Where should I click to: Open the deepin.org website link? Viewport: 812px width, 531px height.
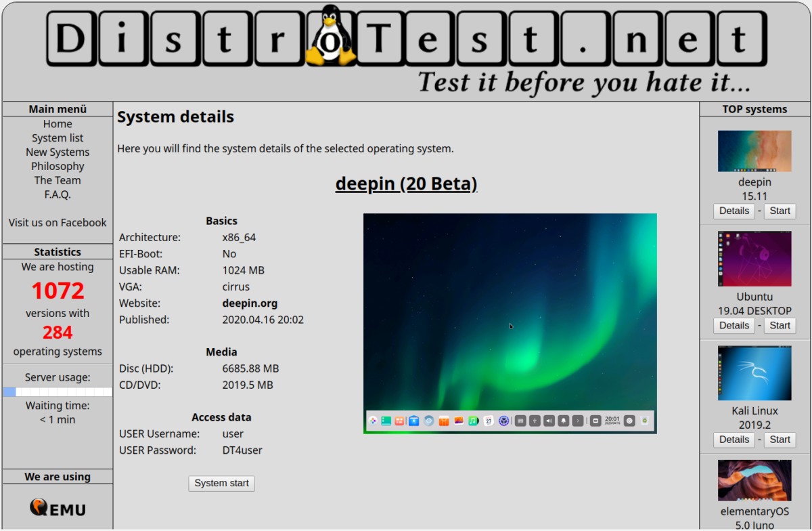tap(250, 303)
